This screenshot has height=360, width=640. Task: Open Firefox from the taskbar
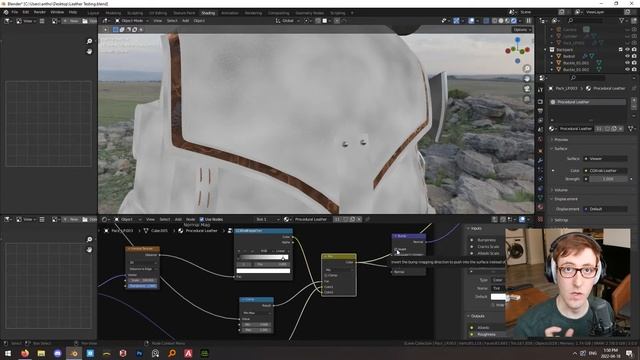(25, 353)
